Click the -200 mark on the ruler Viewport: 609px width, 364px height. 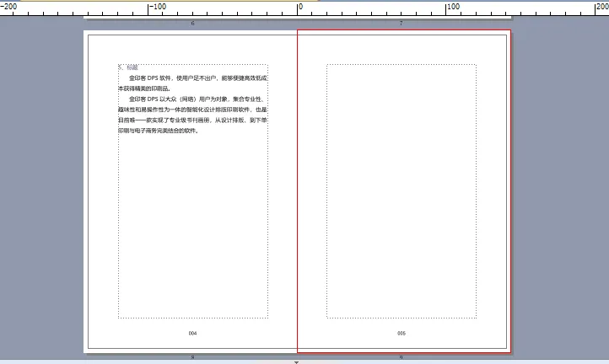point(8,8)
